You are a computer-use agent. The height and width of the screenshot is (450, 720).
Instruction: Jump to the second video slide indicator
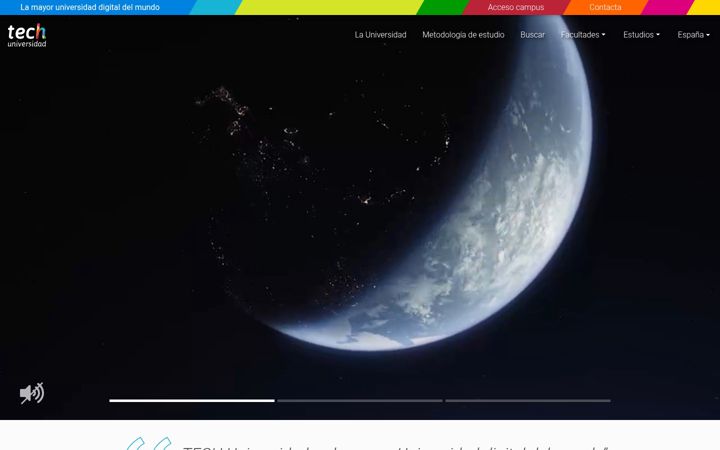360,401
